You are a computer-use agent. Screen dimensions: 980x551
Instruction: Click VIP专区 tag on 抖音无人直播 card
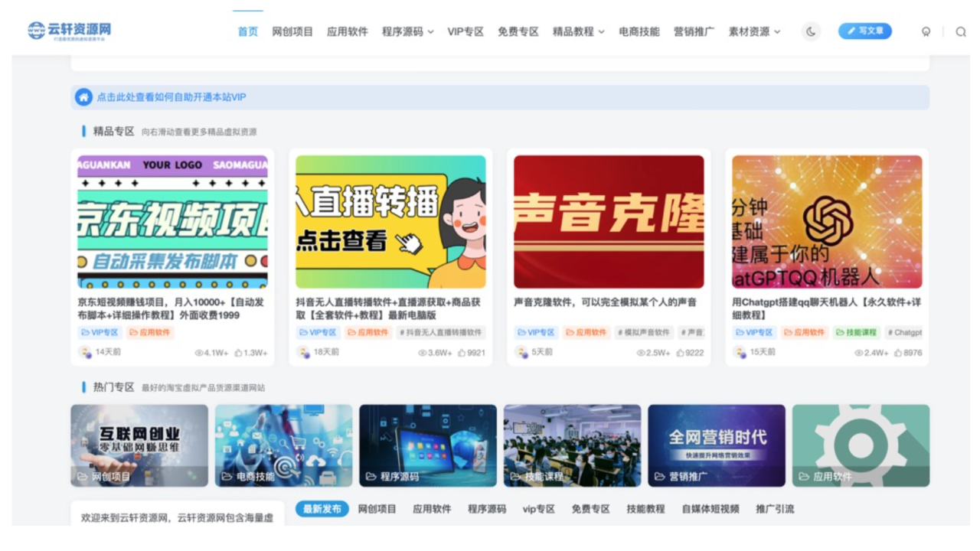(x=318, y=333)
